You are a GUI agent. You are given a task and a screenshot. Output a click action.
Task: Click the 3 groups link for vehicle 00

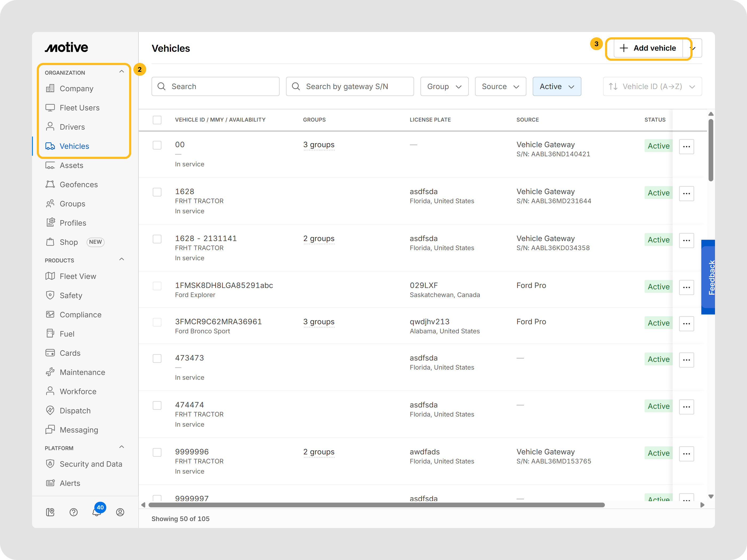pos(319,145)
